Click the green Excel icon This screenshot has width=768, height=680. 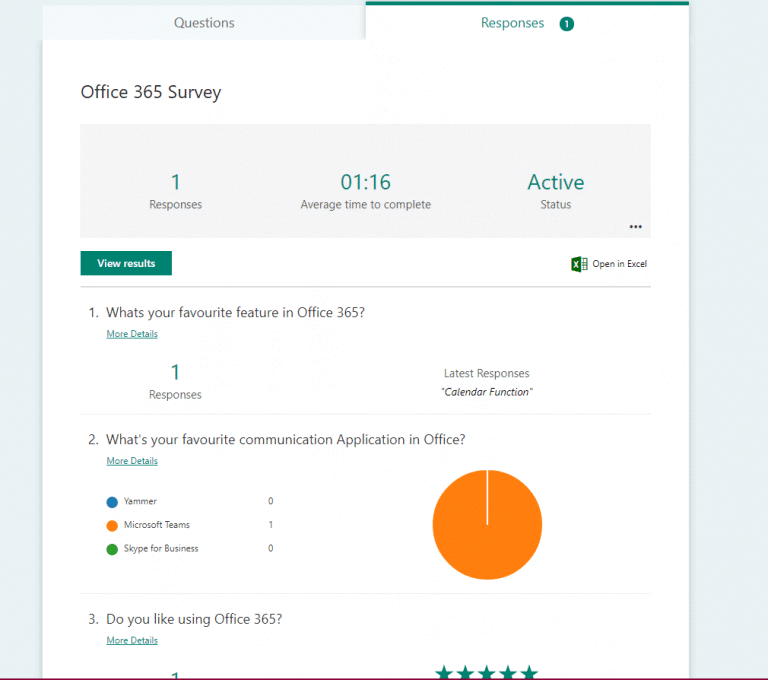[579, 264]
